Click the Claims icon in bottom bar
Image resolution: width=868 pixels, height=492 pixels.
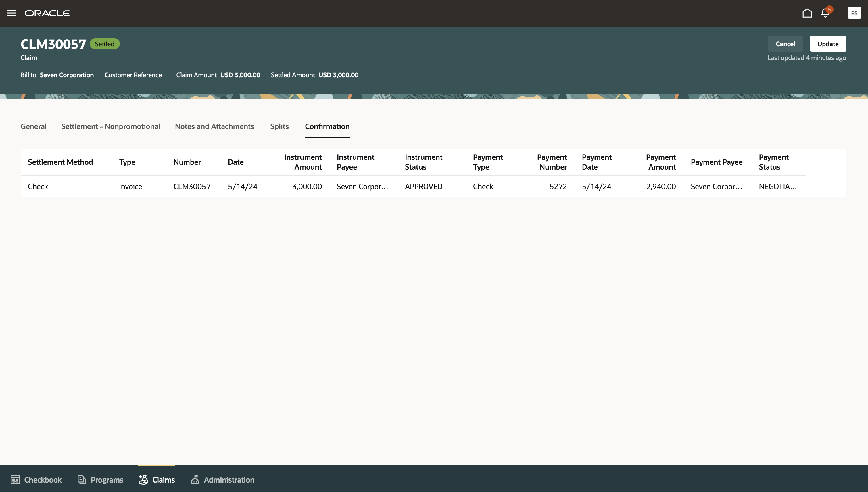tap(143, 479)
